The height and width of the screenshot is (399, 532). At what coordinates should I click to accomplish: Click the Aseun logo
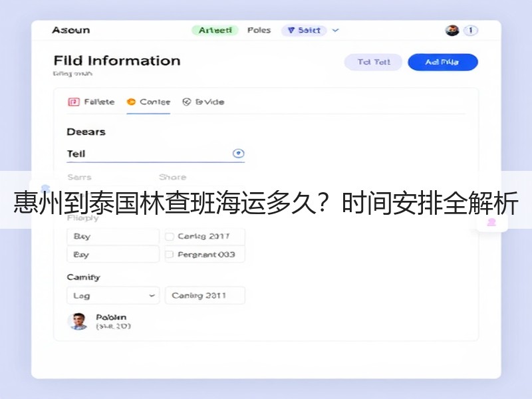pos(71,30)
